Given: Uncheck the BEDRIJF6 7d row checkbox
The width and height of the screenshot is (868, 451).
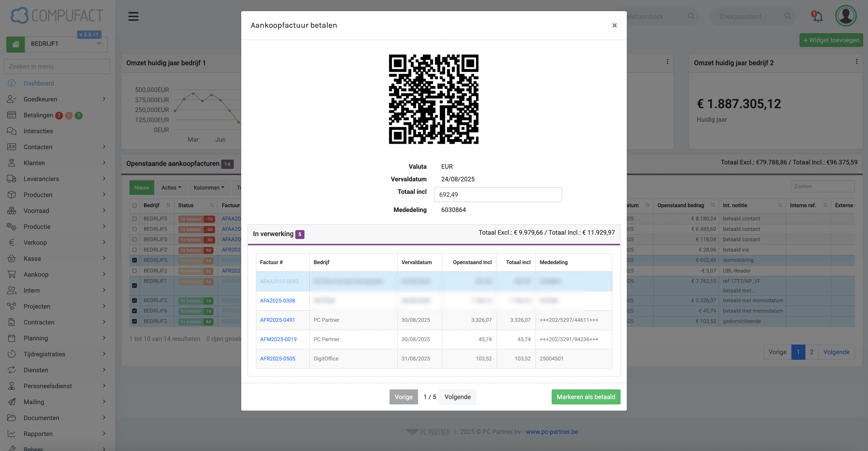Looking at the screenshot, I should [134, 311].
